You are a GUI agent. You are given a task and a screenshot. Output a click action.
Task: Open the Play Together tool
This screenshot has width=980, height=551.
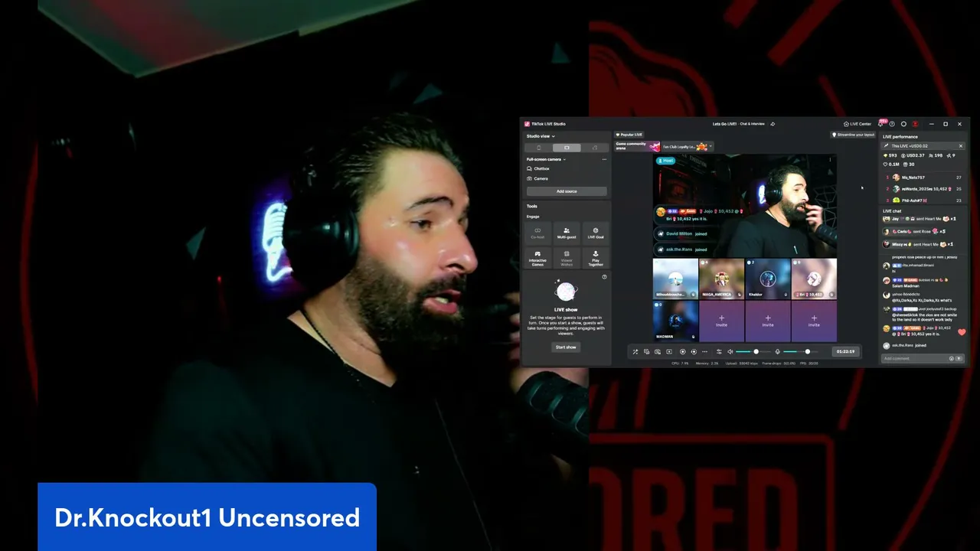[x=596, y=257]
